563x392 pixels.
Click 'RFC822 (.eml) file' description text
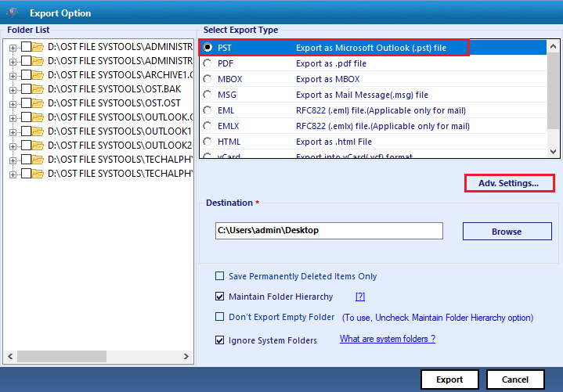coord(381,110)
